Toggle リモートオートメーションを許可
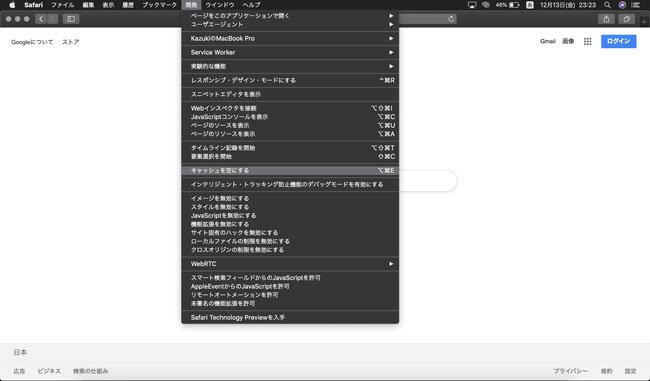The height and width of the screenshot is (381, 650). (x=290, y=295)
